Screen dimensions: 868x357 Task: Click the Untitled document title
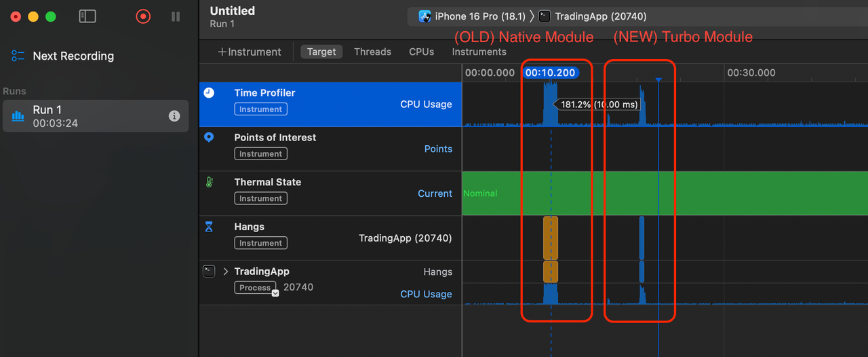click(233, 11)
